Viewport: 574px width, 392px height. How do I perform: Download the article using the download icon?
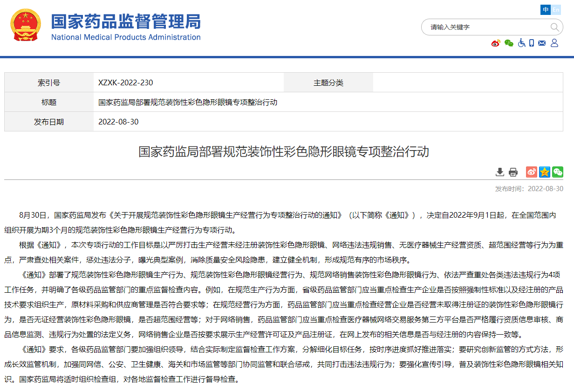500,172
